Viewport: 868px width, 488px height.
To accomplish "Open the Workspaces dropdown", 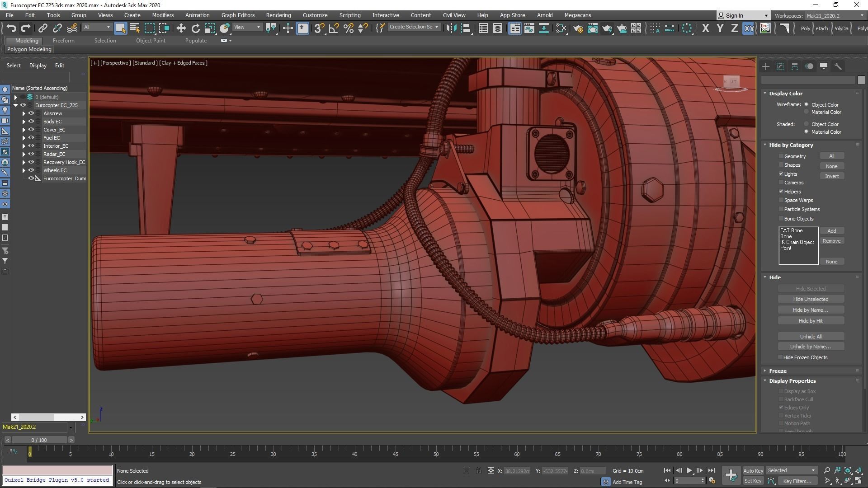I will pos(835,15).
